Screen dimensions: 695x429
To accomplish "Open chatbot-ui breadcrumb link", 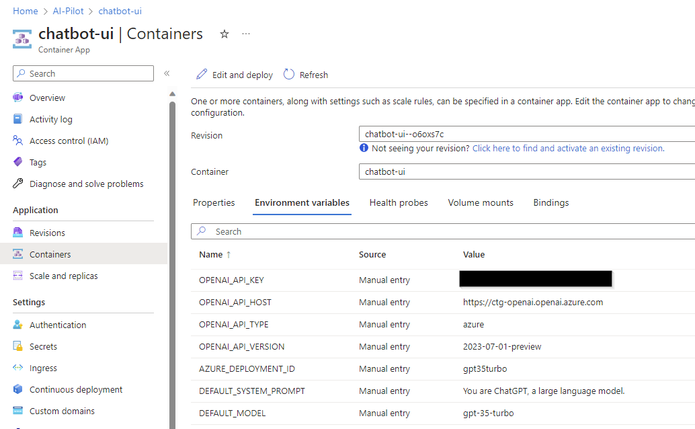I will tap(120, 11).
